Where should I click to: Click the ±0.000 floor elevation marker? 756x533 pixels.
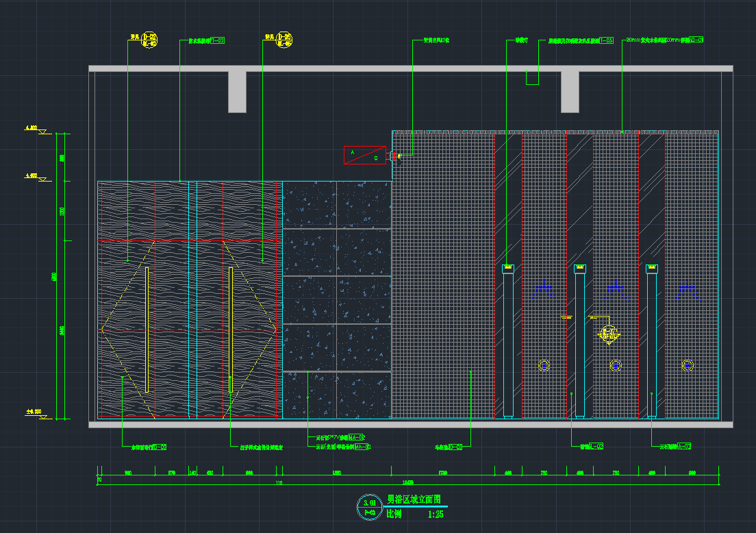tap(34, 413)
